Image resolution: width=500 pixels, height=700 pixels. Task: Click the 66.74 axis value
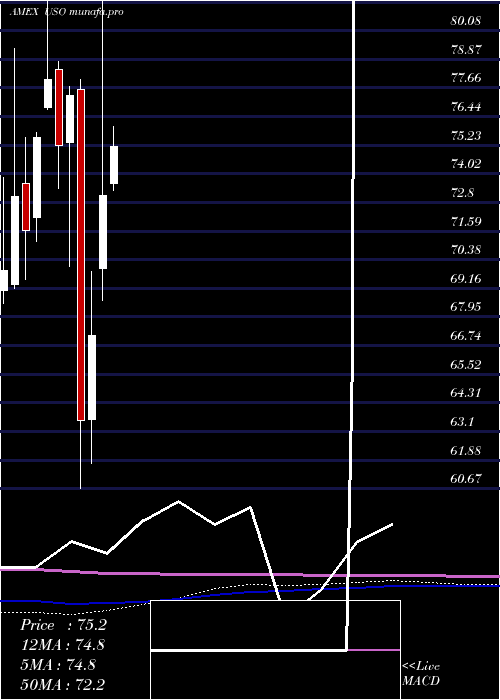[x=466, y=336]
